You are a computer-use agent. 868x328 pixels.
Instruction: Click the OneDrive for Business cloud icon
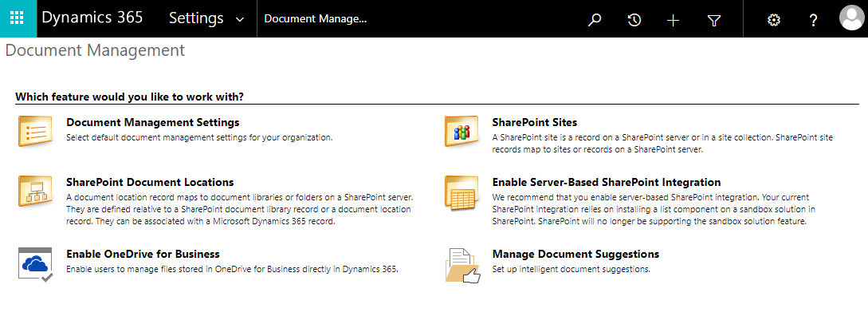[x=35, y=265]
